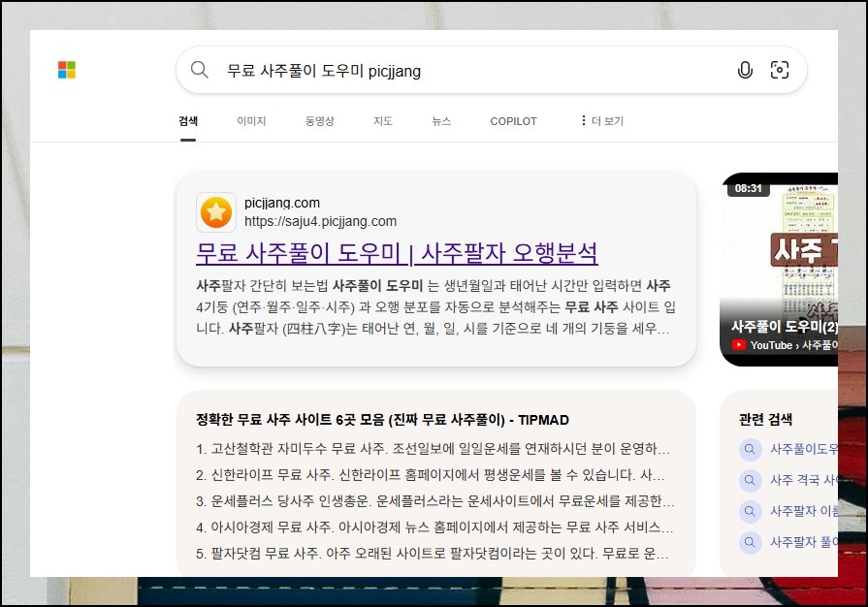868x607 pixels.
Task: Expand the 더 보기 menu
Action: (x=601, y=120)
